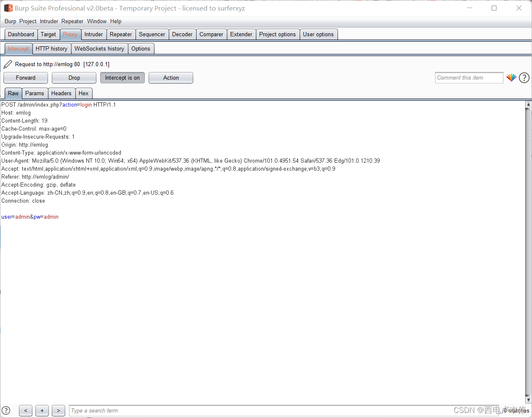532x418 pixels.
Task: Switch to the Dashboard tab
Action: (21, 35)
